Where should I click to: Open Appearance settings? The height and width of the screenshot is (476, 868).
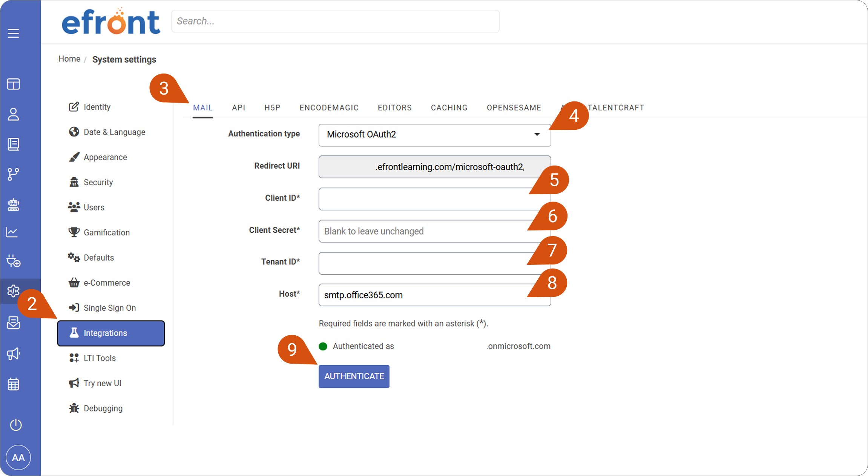click(98, 157)
